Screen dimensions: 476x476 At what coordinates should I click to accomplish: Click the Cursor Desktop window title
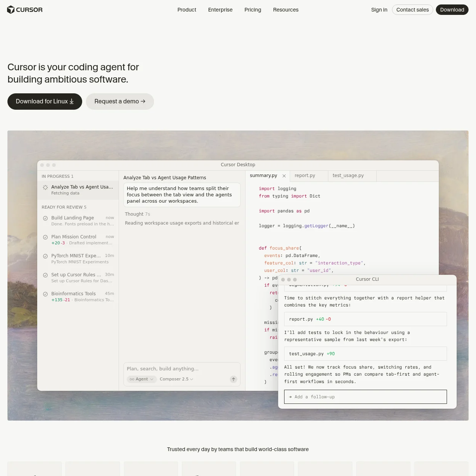tap(238, 165)
